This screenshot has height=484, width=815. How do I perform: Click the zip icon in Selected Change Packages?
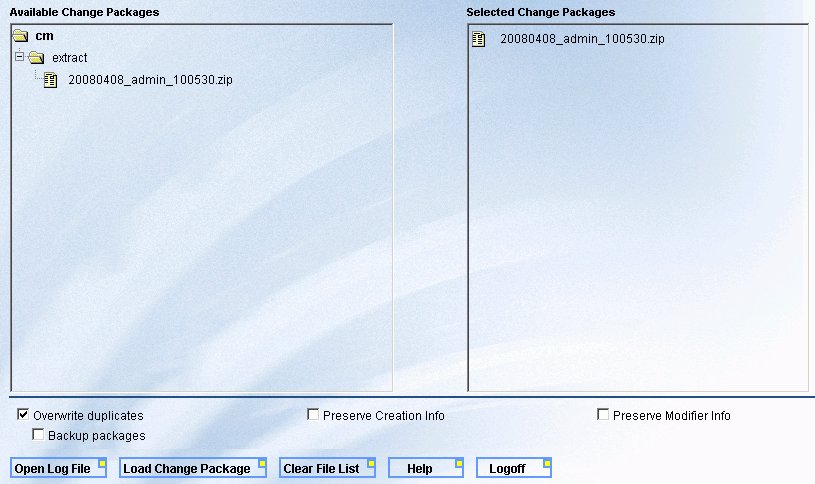click(479, 39)
